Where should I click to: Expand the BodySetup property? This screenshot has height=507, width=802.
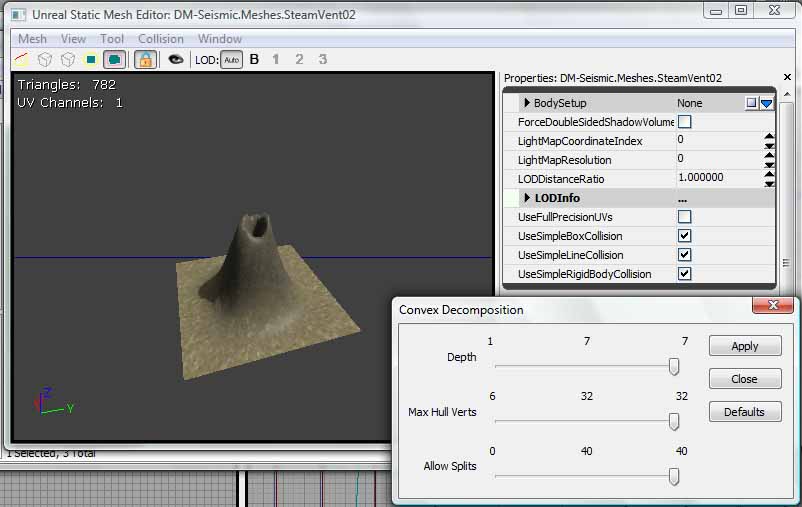tap(527, 103)
